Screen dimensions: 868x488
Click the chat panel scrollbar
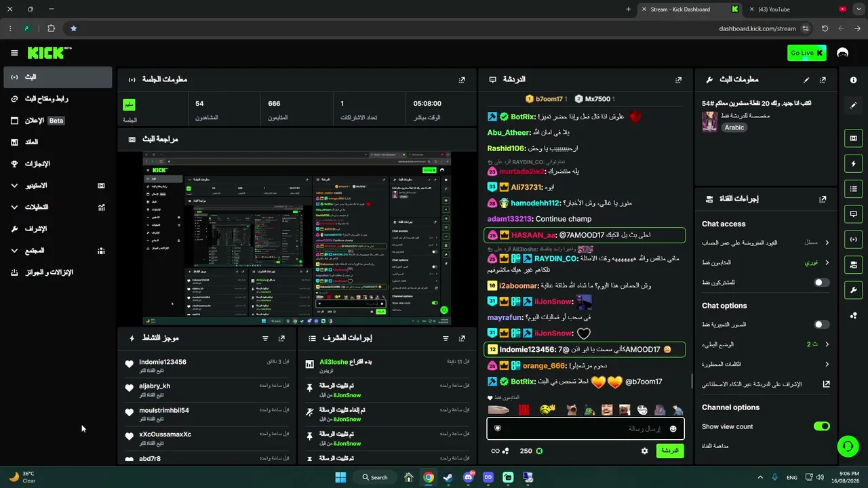coord(692,382)
